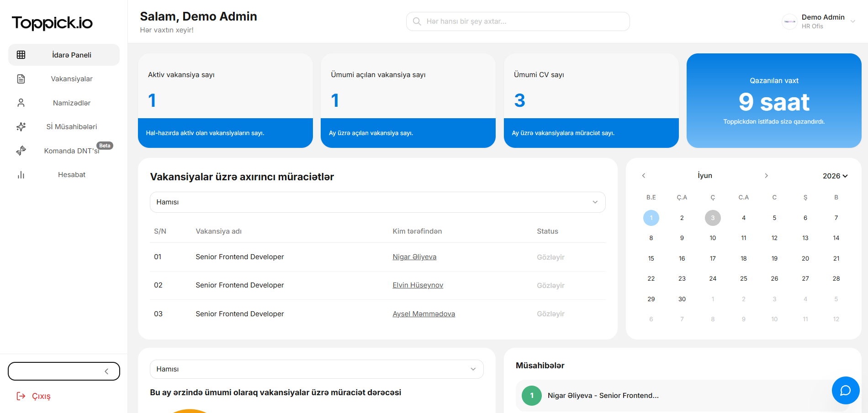
Task: Open İdarə Paneli menu item
Action: coord(64,55)
